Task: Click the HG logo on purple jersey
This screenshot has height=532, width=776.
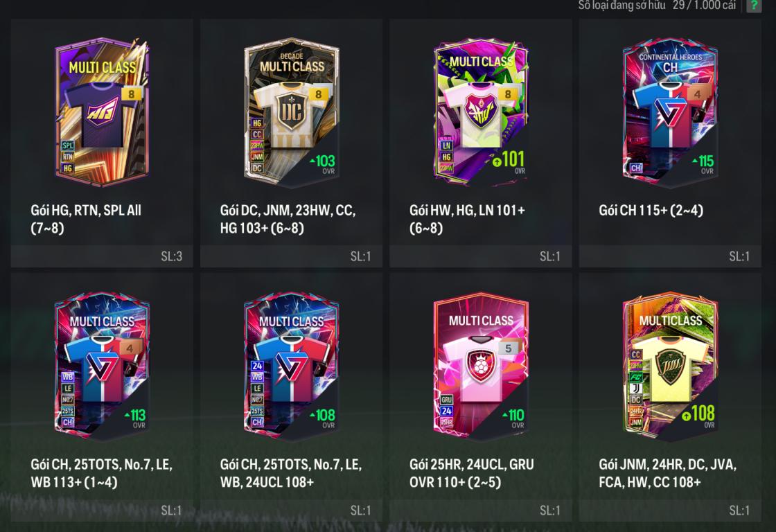Action: point(103,110)
